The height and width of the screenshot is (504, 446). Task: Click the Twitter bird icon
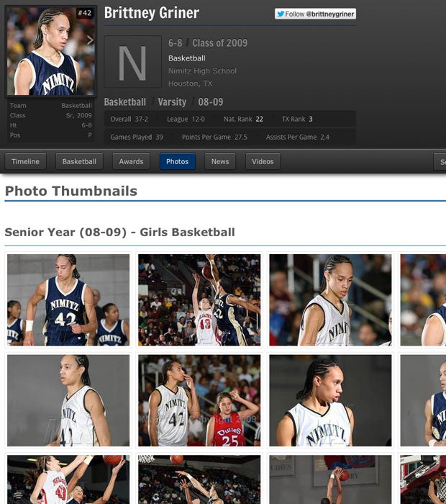point(281,14)
